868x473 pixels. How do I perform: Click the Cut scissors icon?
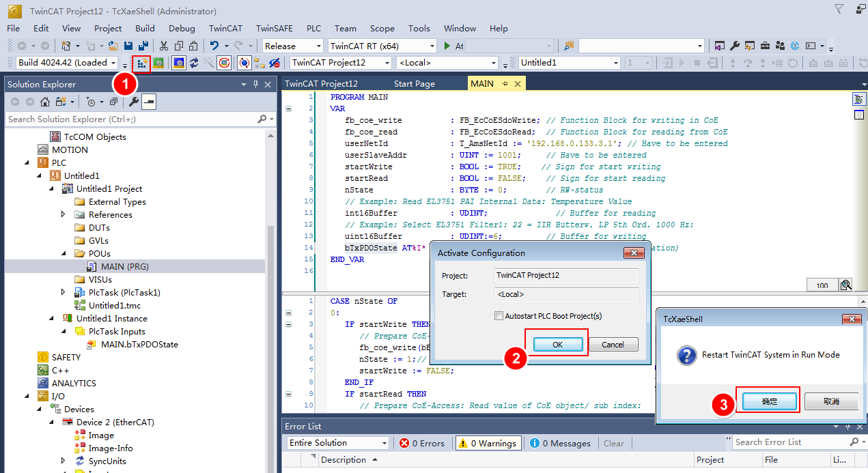tap(163, 46)
